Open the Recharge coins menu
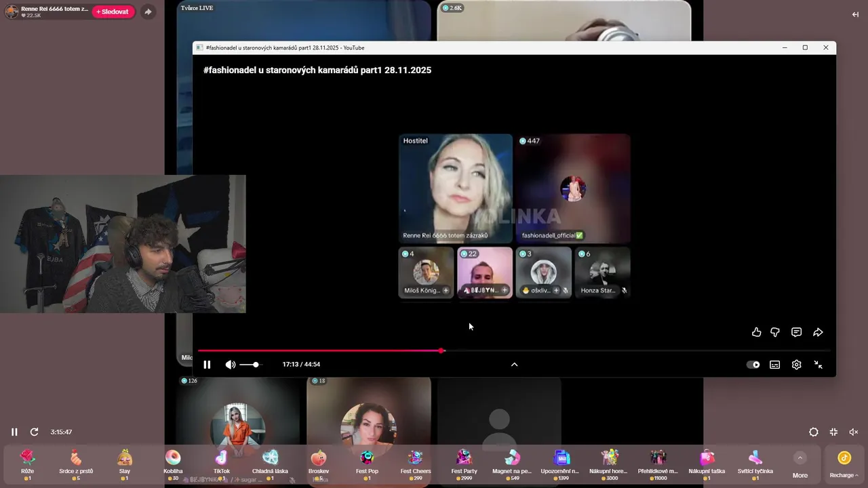Image resolution: width=868 pixels, height=488 pixels. click(x=844, y=465)
